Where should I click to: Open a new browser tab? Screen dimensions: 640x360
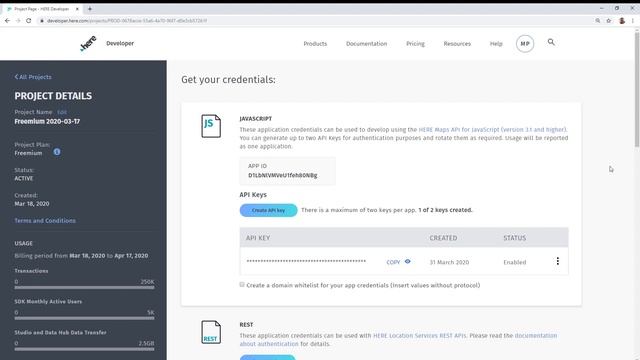coord(90,9)
